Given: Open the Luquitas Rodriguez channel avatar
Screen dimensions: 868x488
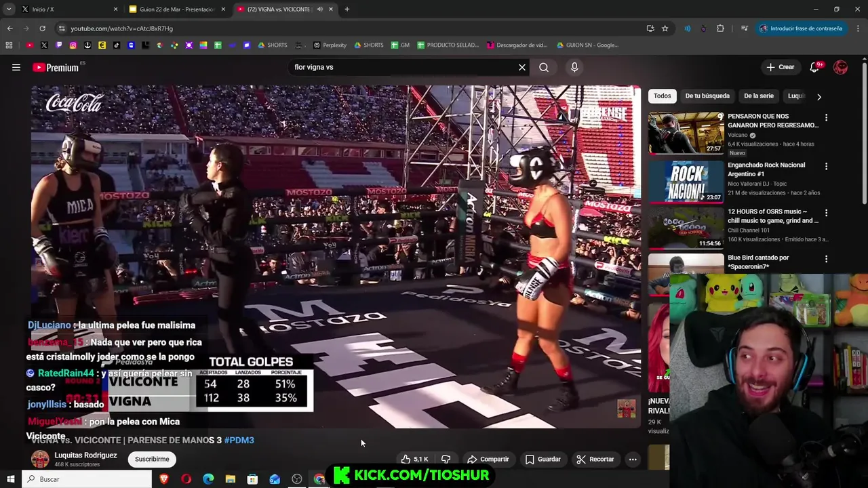Looking at the screenshot, I should point(40,459).
